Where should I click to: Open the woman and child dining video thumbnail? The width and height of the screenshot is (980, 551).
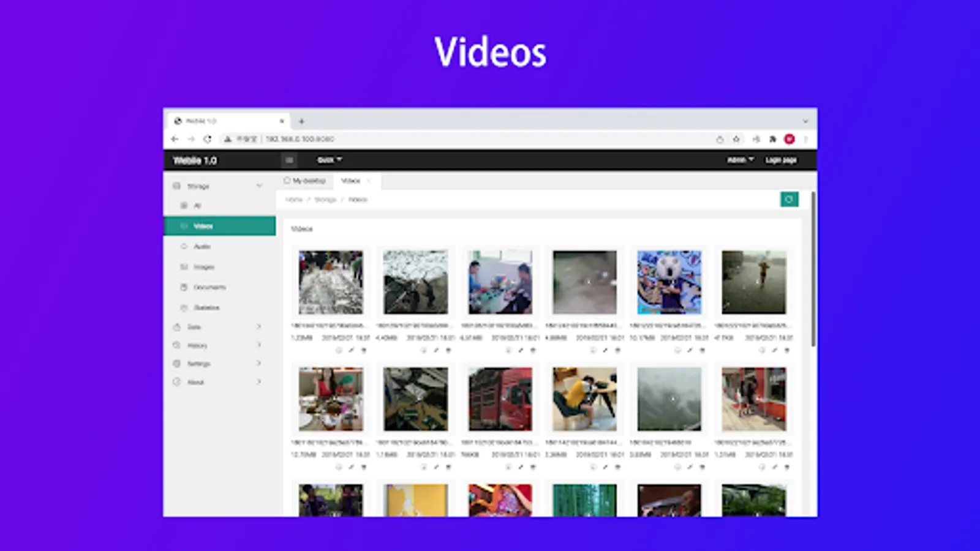click(331, 399)
